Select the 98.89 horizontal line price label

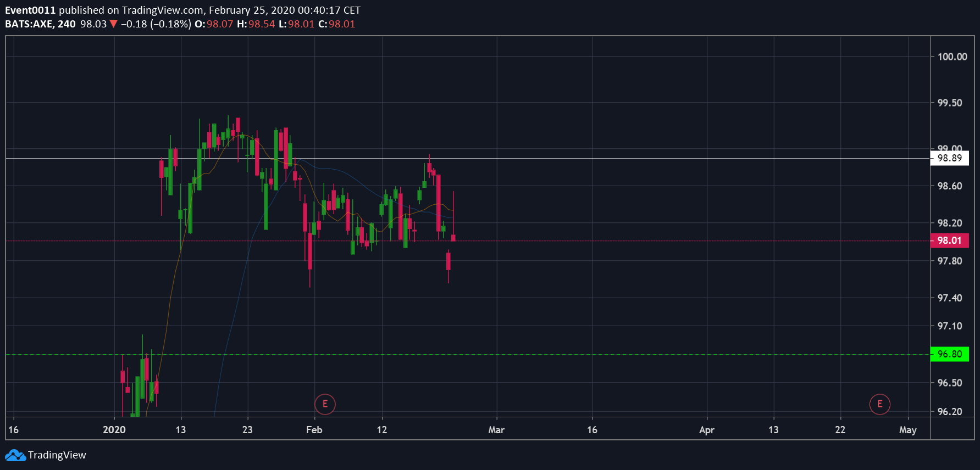[949, 158]
